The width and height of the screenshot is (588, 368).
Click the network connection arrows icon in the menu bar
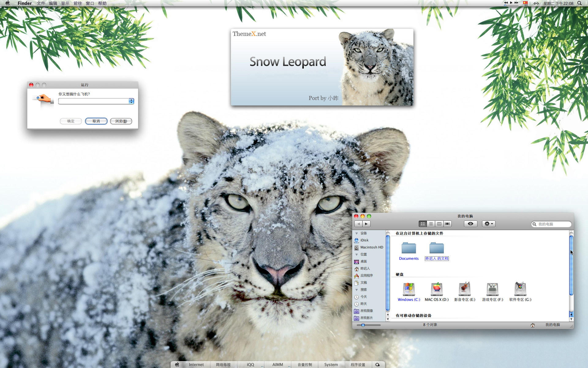pos(536,3)
